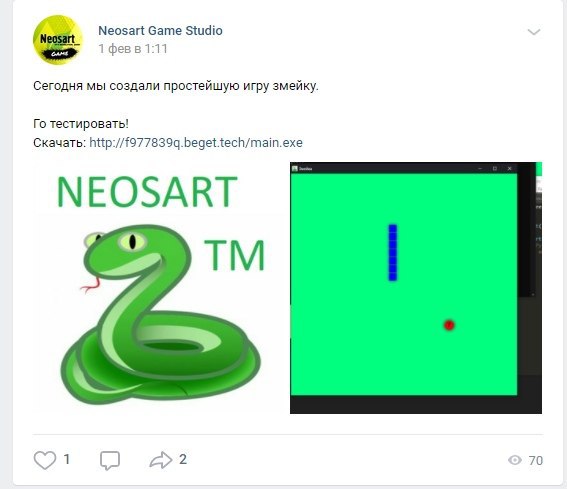Open the green snake logo image
The image size is (567, 489).
tap(161, 288)
